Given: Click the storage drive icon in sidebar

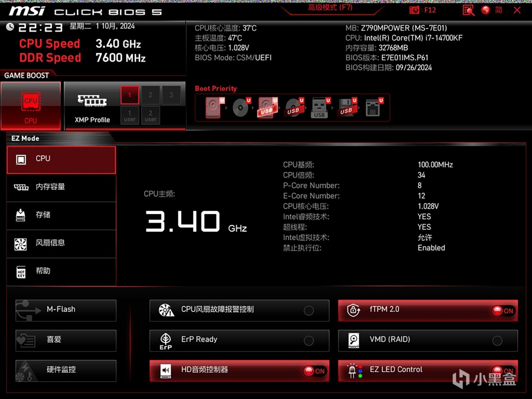Looking at the screenshot, I should coord(20,215).
